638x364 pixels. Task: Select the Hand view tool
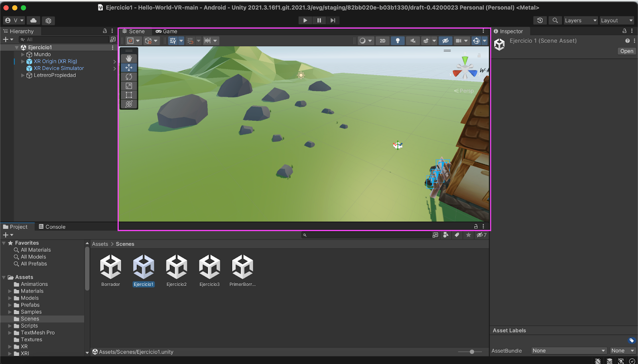(129, 59)
